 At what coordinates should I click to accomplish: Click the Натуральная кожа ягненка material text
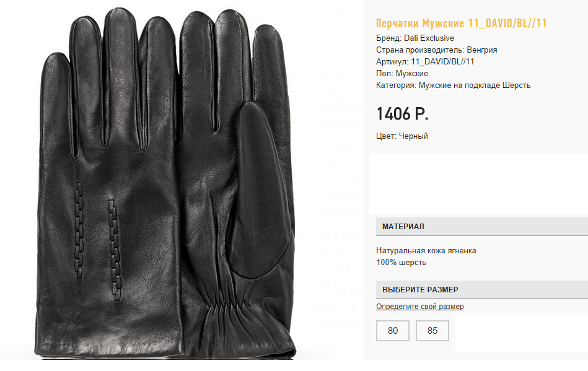[x=426, y=251]
